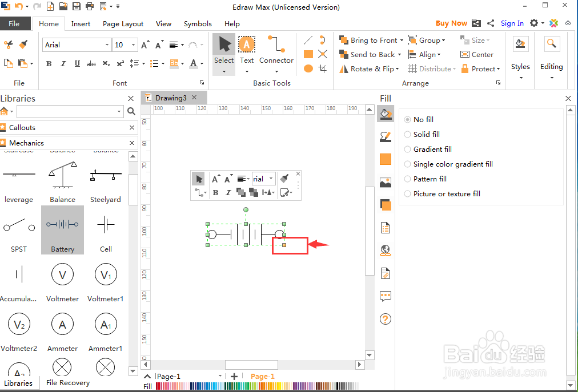Switch to the View tab
This screenshot has width=578, height=392.
[x=163, y=23]
